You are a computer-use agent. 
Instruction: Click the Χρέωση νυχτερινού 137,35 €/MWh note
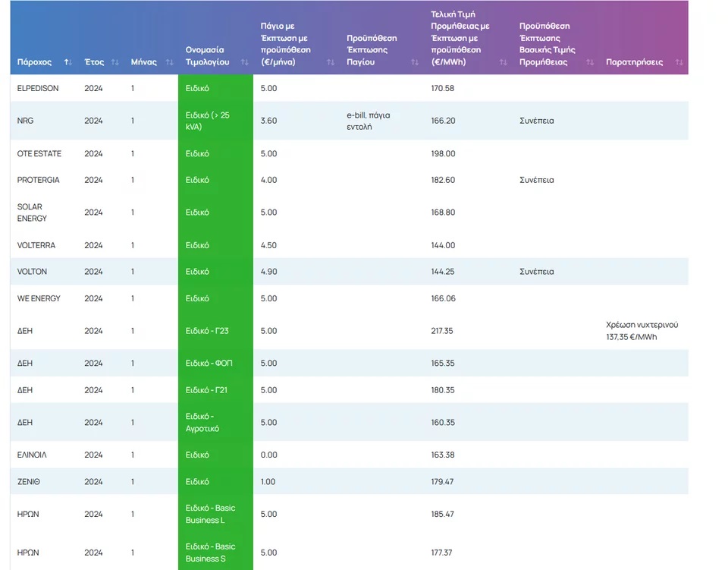[x=642, y=331]
